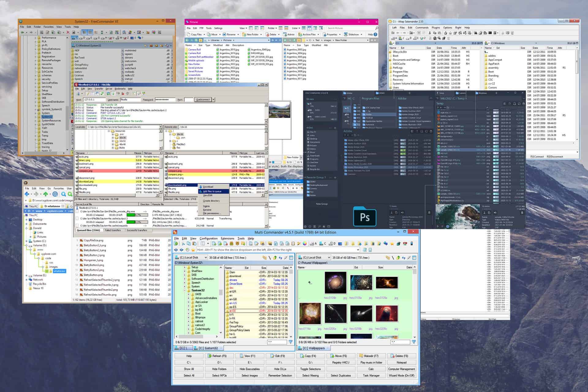The width and height of the screenshot is (588, 392).
Task: Click the scissors icon in Altap Salamander toolbar
Action: pos(430,33)
